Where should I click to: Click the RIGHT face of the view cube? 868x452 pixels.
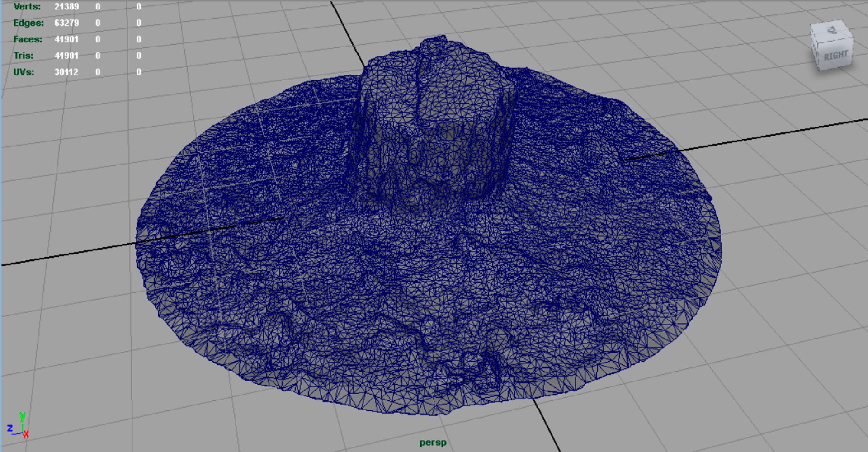pyautogui.click(x=835, y=56)
